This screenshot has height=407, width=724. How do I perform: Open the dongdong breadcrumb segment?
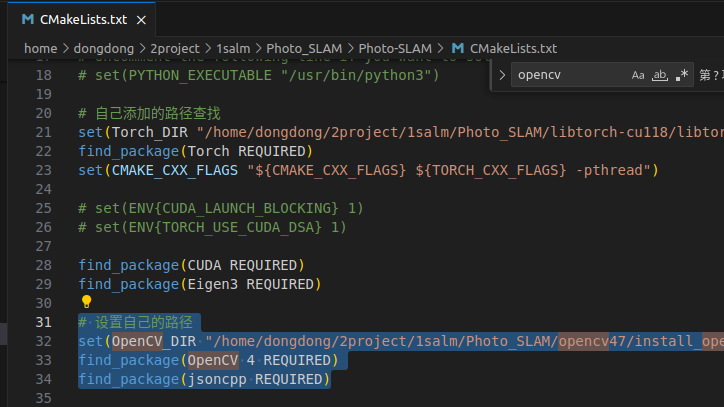(x=103, y=49)
